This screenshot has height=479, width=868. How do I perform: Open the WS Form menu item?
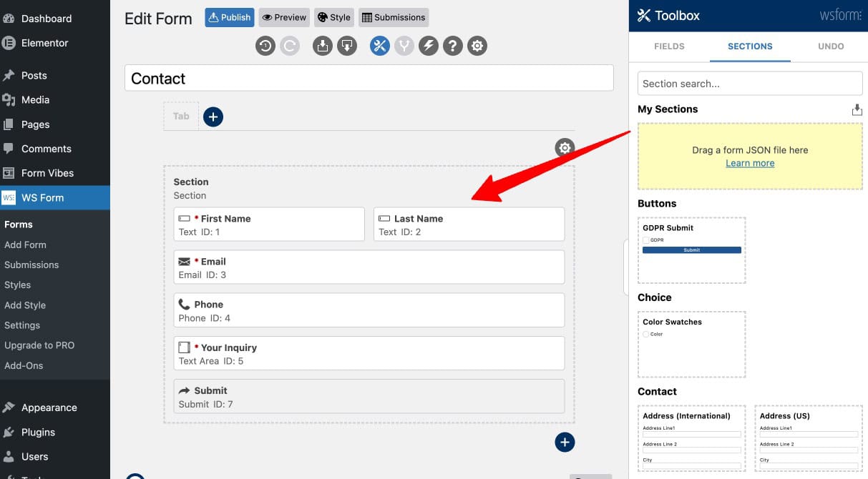[55, 197]
